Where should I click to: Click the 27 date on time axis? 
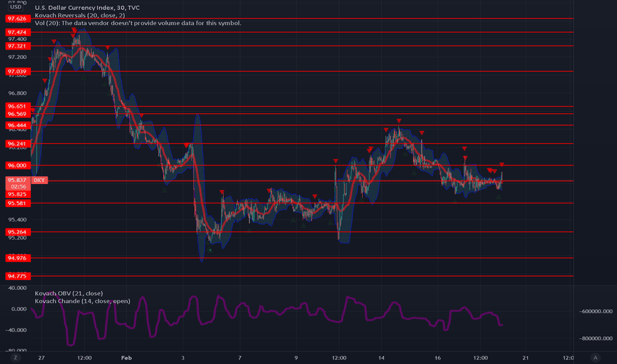(x=41, y=357)
